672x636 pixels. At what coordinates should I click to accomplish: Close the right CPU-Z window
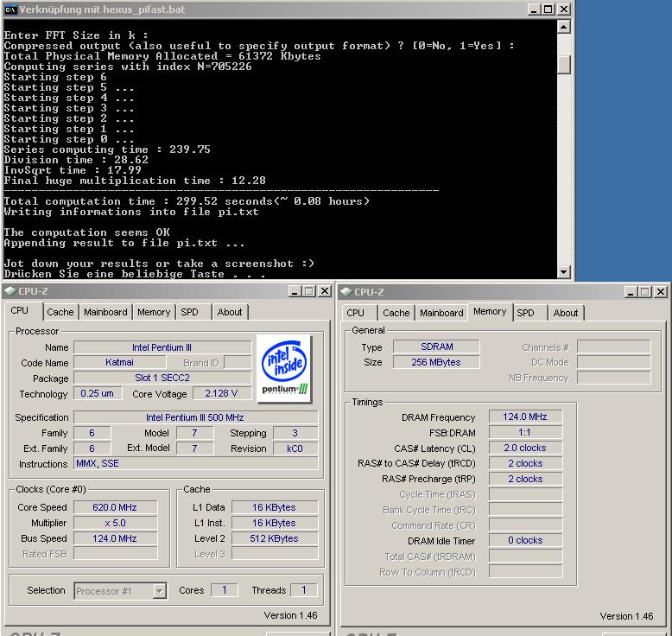click(x=661, y=292)
